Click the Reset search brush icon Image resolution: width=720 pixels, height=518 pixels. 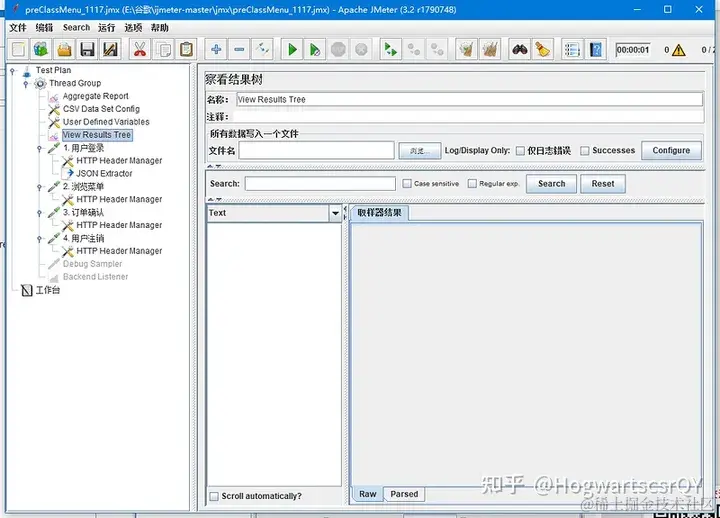[543, 49]
